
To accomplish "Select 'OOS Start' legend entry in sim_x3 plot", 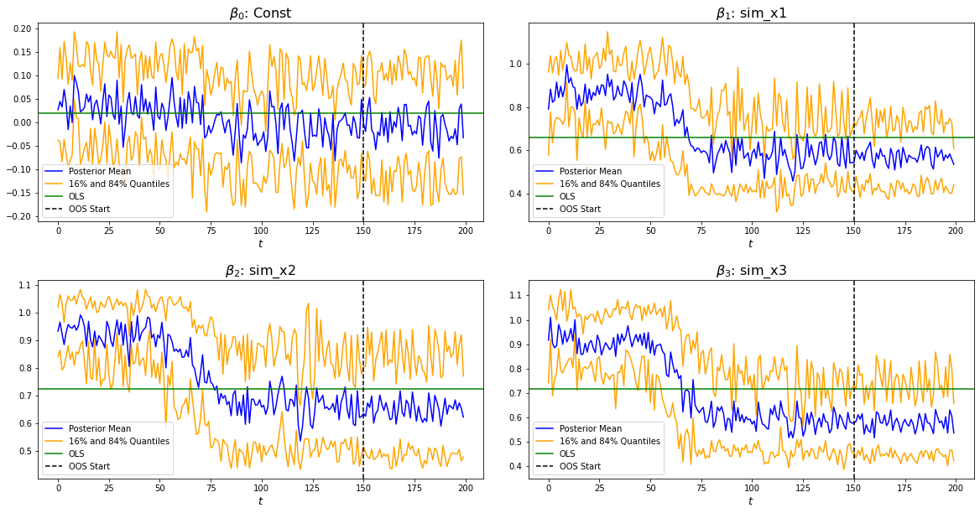I will click(567, 465).
